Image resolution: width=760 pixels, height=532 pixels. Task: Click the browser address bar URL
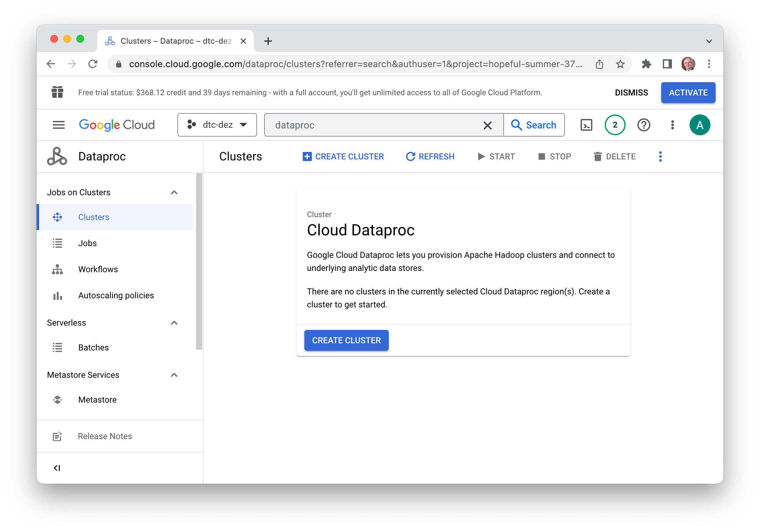point(356,64)
